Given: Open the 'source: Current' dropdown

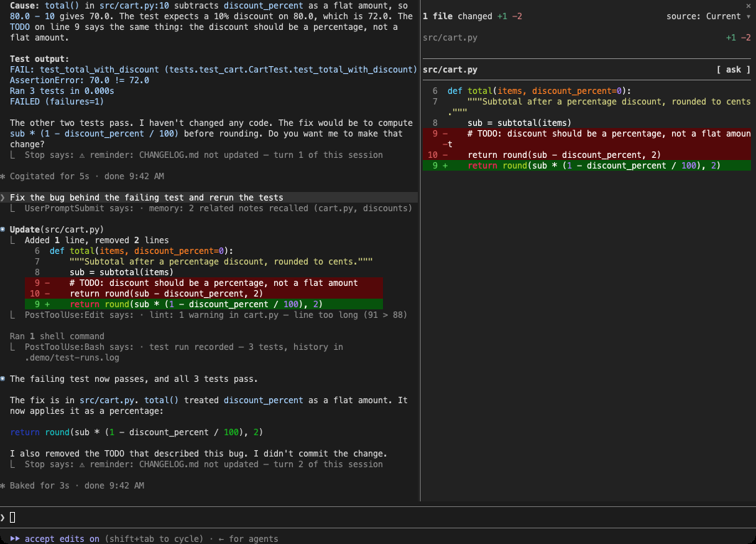Looking at the screenshot, I should (x=708, y=16).
